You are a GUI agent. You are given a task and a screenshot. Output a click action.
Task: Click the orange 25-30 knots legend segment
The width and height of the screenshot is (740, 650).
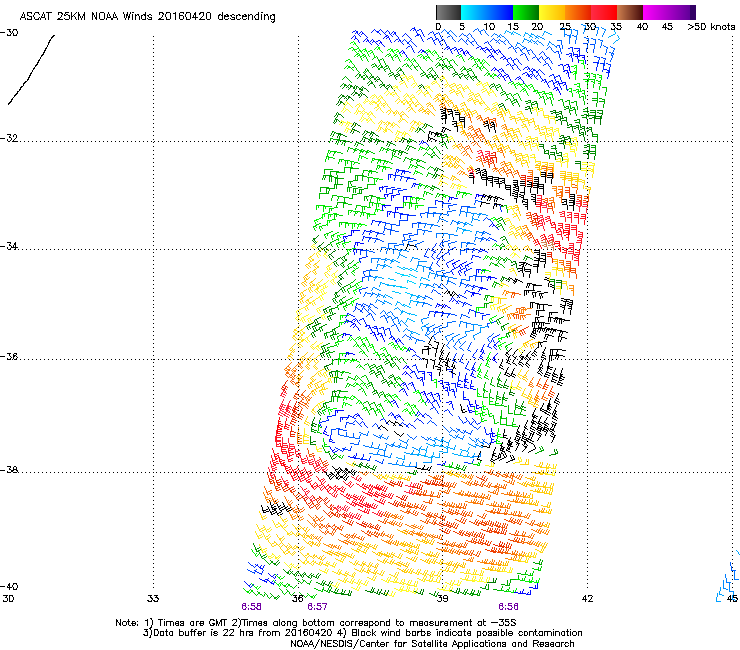pos(578,12)
